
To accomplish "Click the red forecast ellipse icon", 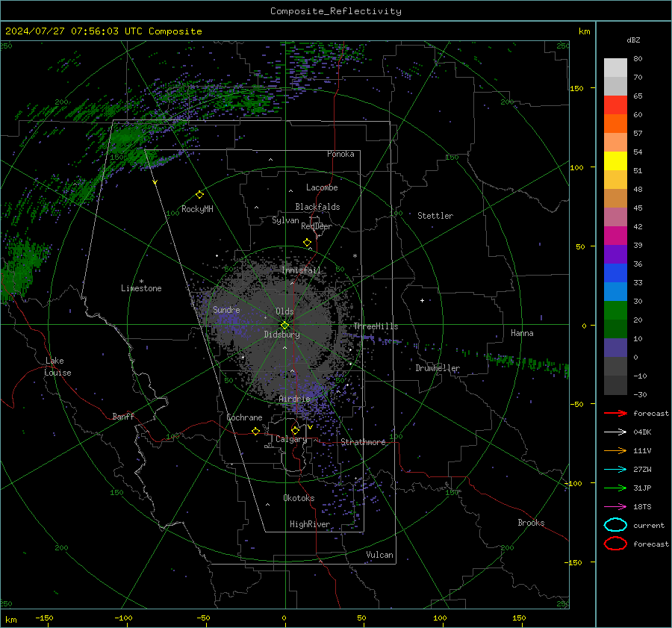I will pos(615,544).
